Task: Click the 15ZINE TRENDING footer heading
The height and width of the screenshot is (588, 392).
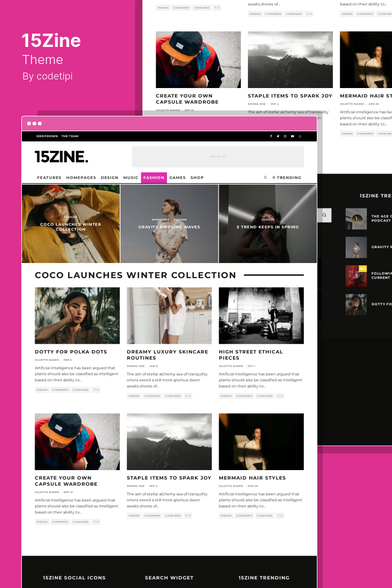Action: [264, 577]
